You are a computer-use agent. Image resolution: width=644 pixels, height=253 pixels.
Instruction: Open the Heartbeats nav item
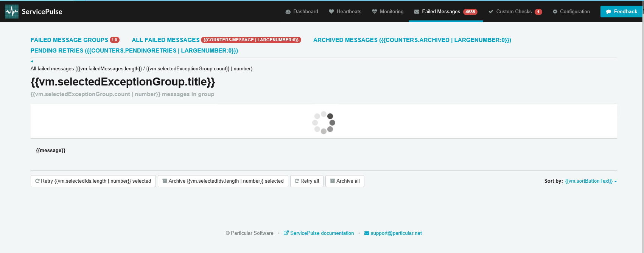(345, 11)
